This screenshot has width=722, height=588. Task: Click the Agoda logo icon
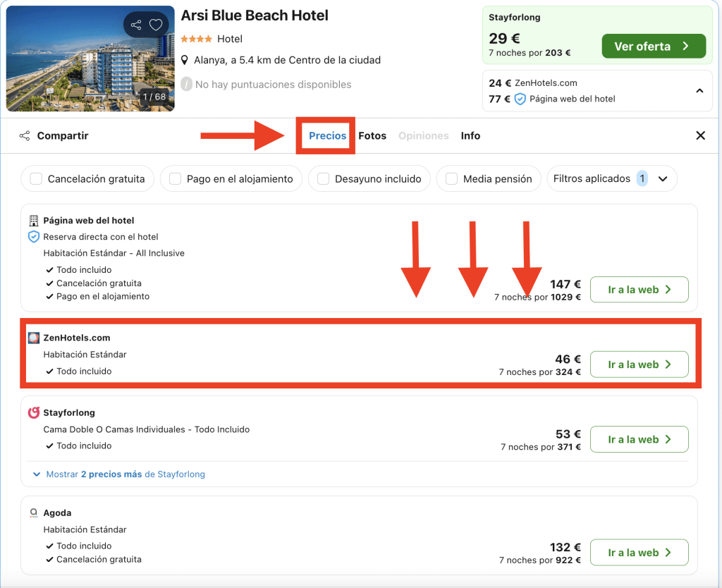click(34, 513)
